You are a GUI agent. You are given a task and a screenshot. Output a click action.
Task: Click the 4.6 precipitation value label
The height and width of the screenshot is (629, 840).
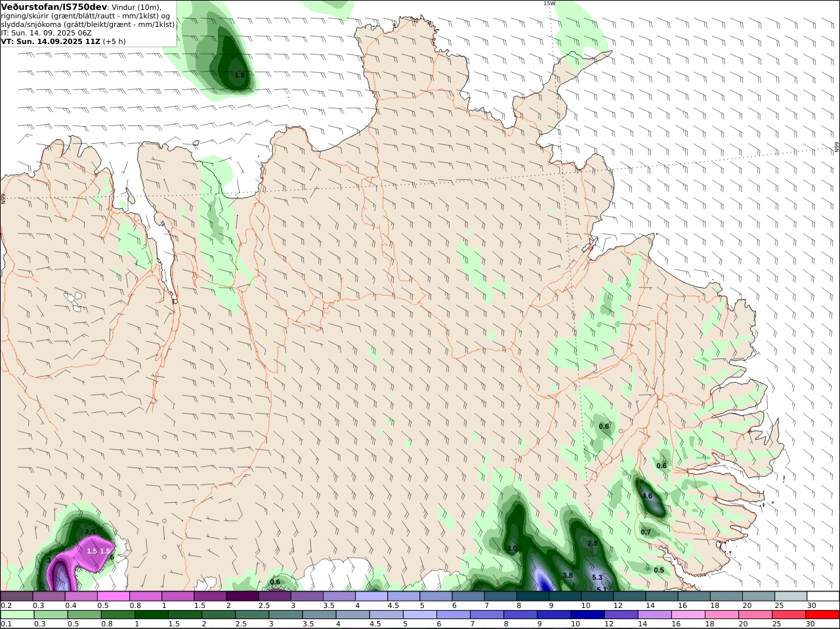pos(647,496)
